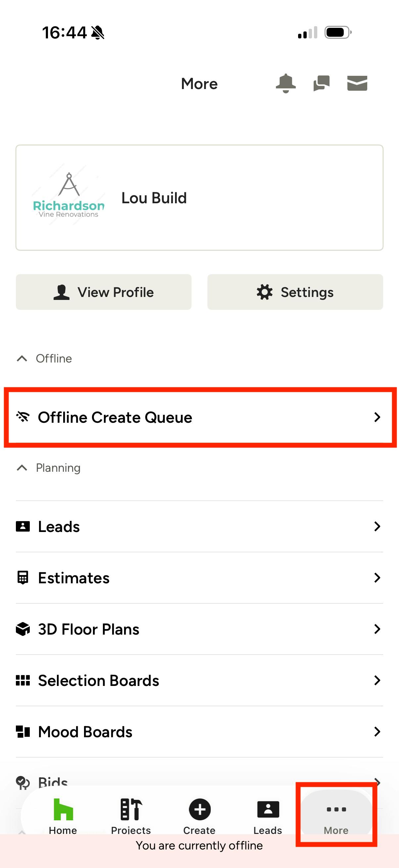The height and width of the screenshot is (868, 399).
Task: Open notifications bell icon
Action: 286,83
